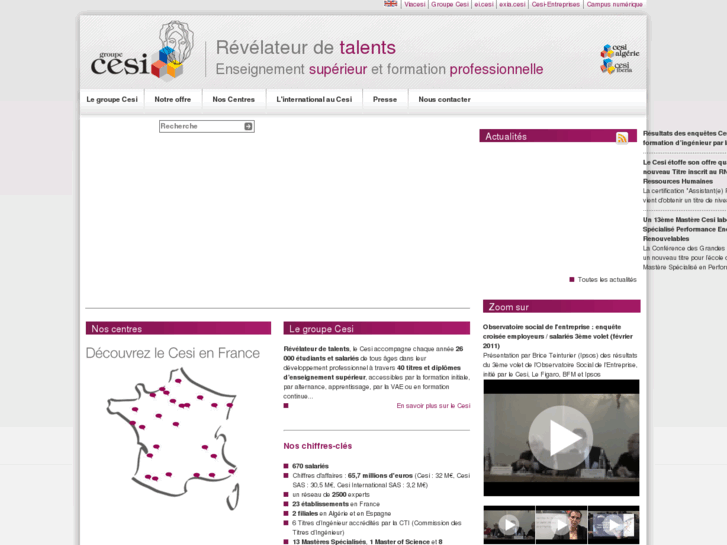Click the un réseau de 2500 experts bullet
The image size is (727, 545).
point(331,494)
